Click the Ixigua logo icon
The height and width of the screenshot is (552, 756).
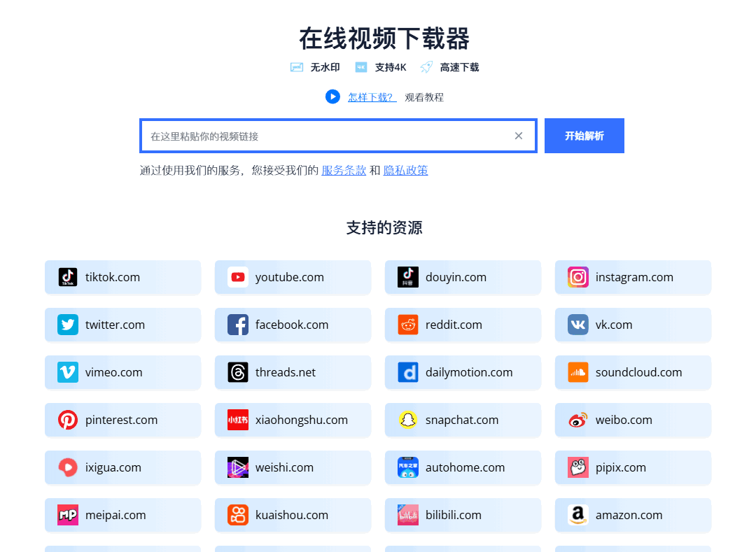point(68,468)
